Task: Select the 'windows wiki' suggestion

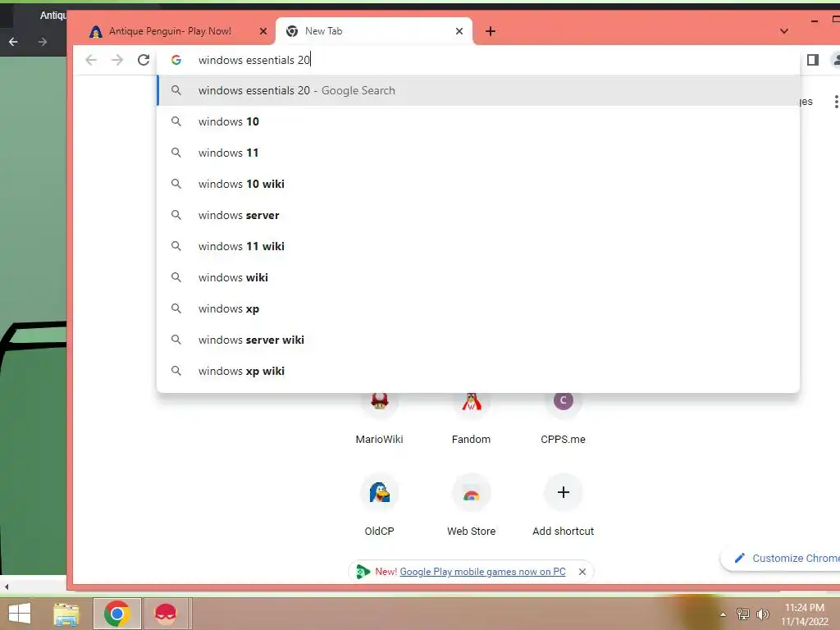Action: point(478,277)
